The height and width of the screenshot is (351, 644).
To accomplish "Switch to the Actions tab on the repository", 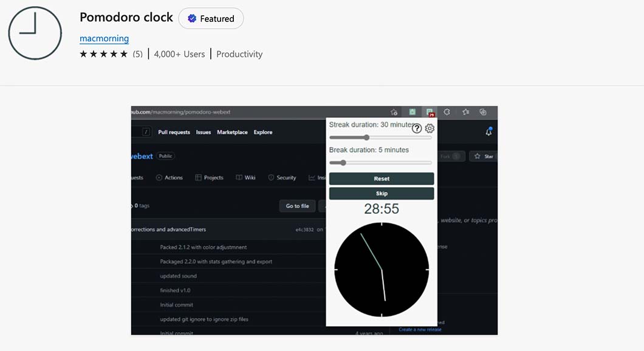I will click(x=170, y=177).
